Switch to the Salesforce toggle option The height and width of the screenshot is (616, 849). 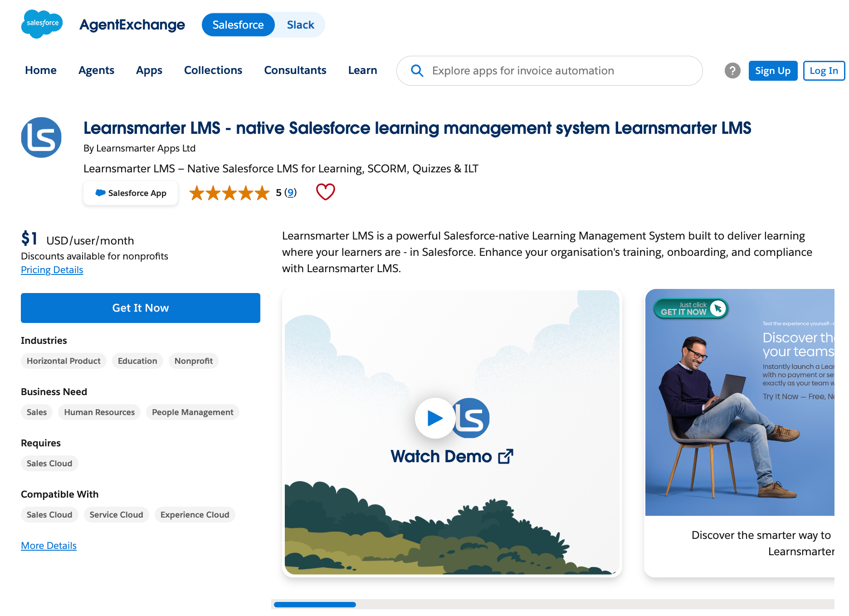pyautogui.click(x=238, y=25)
